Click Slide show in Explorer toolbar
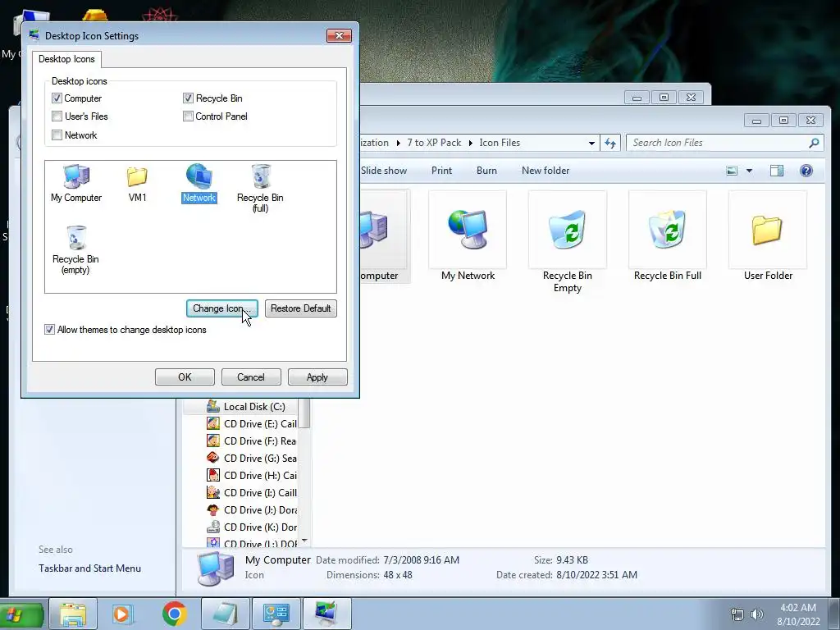 point(384,171)
